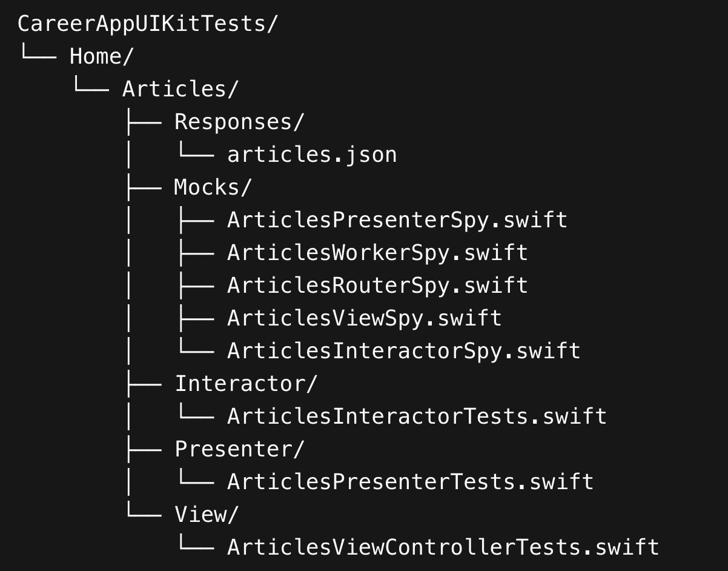Click the Home folder entry
728x571 pixels.
pyautogui.click(x=101, y=56)
